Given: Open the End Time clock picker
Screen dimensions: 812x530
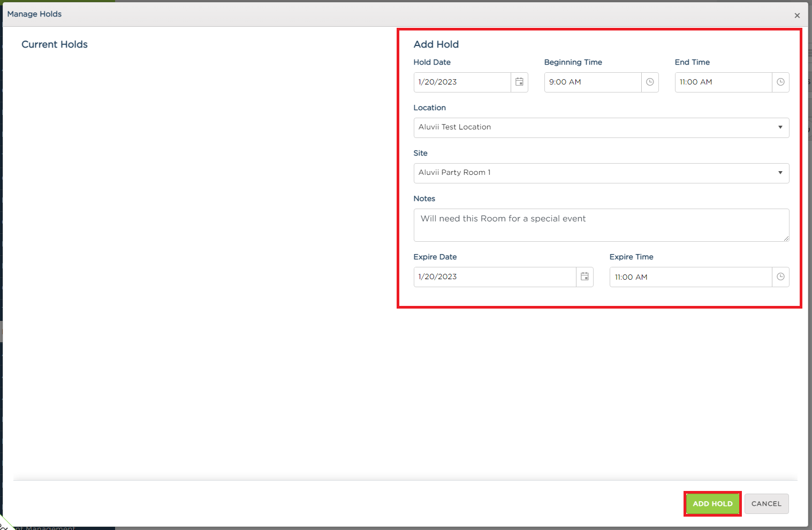Looking at the screenshot, I should tap(780, 82).
